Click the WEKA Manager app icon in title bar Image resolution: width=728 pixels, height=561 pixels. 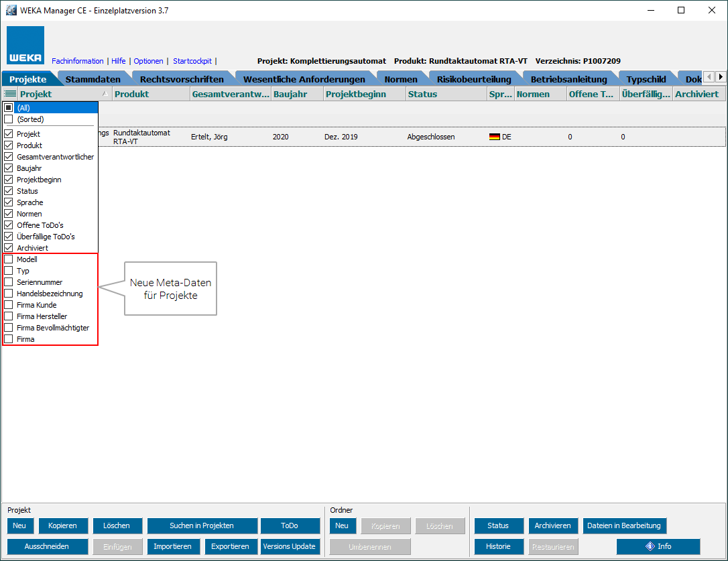(x=11, y=10)
